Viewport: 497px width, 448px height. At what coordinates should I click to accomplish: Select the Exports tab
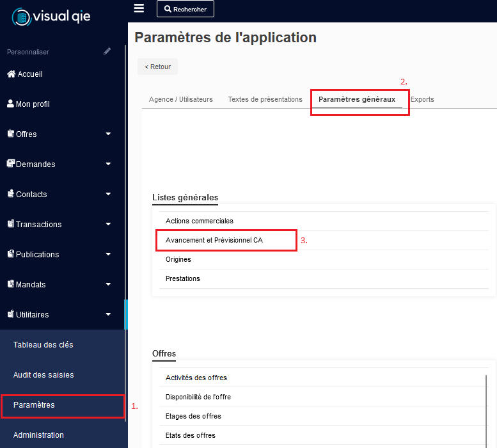point(422,100)
